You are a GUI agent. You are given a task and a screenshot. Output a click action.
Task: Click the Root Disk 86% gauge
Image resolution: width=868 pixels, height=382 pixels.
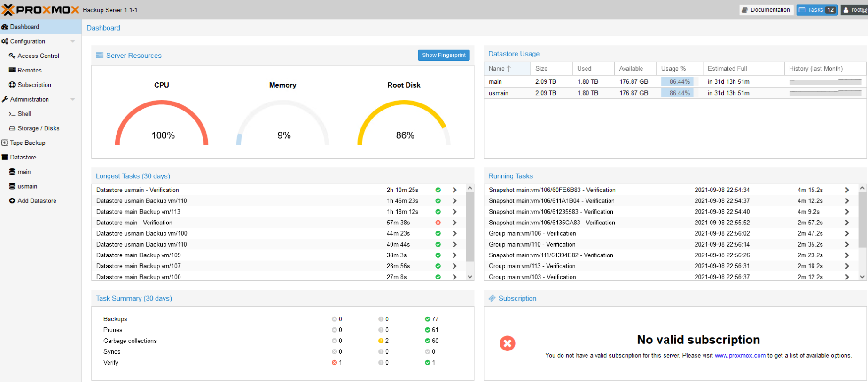tap(404, 122)
